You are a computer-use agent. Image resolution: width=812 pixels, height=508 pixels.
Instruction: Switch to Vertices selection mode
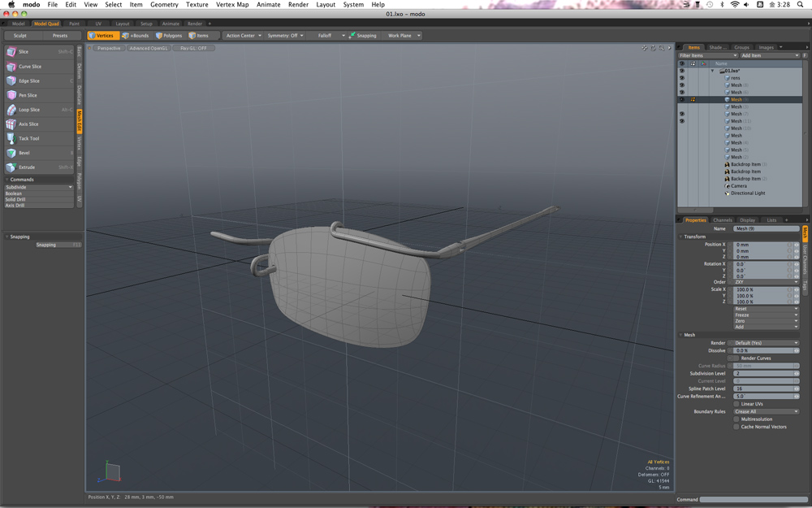pos(103,36)
